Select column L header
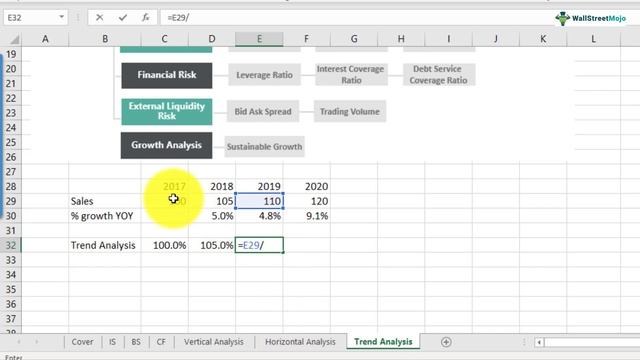The image size is (640, 360). (x=593, y=39)
